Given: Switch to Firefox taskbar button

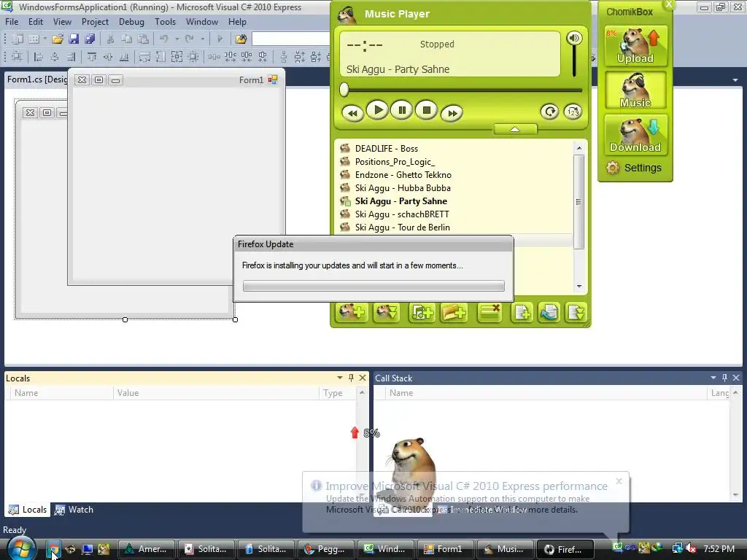Looking at the screenshot, I should 565,549.
